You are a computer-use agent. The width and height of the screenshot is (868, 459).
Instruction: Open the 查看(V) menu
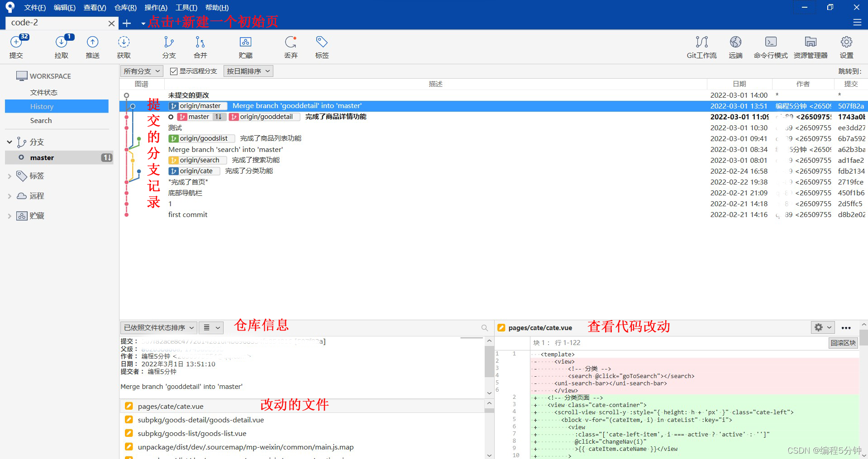coord(95,8)
